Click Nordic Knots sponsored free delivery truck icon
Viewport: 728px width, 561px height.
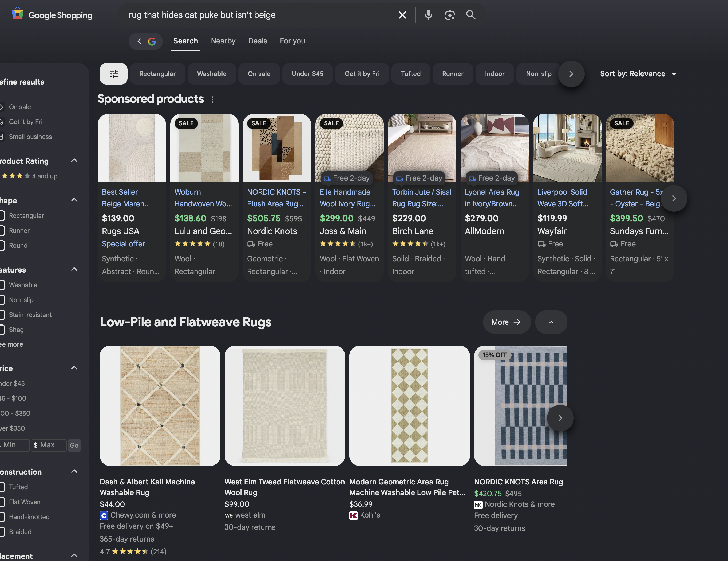(x=251, y=244)
